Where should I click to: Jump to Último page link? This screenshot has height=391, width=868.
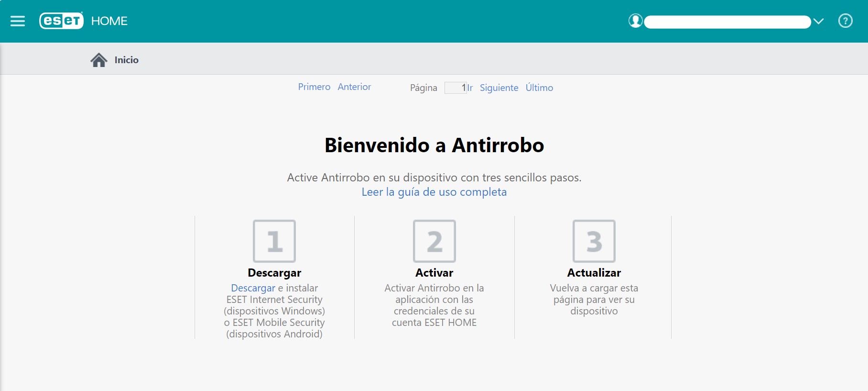[539, 88]
